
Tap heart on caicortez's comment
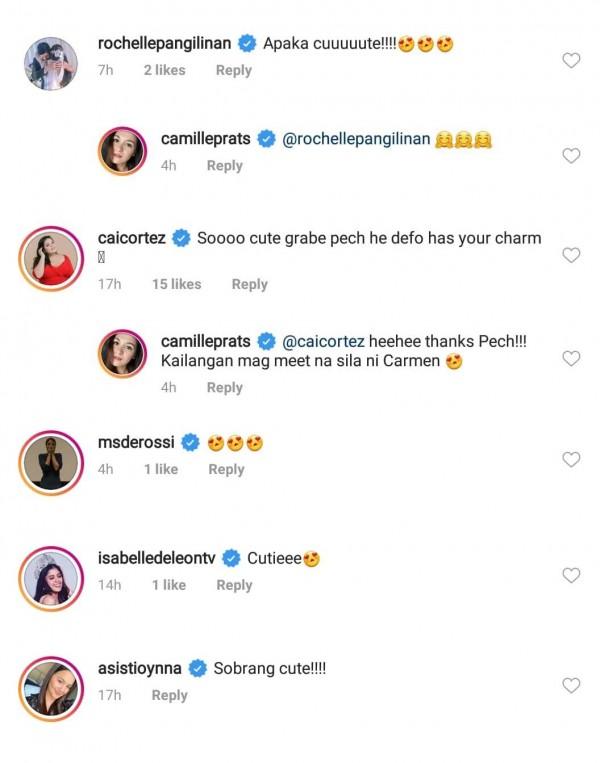571,255
